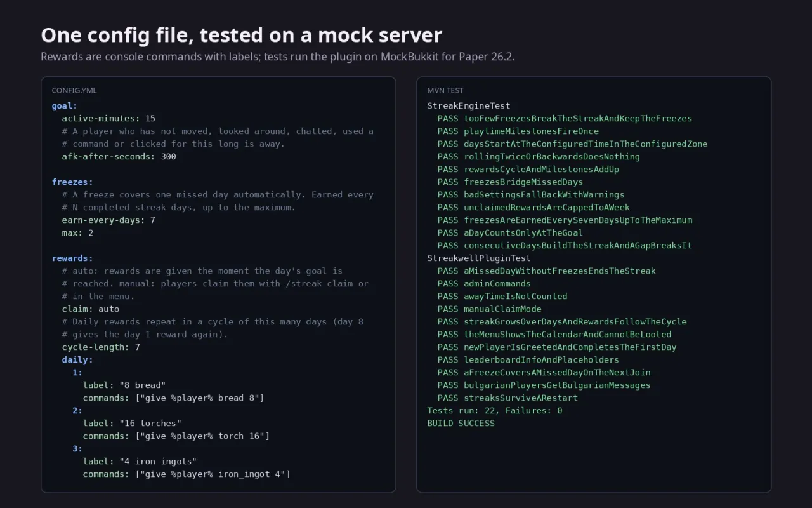
Task: Select the daysStartAtTheConfiguredTimeInTheConfiguredZone test line
Action: click(572, 144)
